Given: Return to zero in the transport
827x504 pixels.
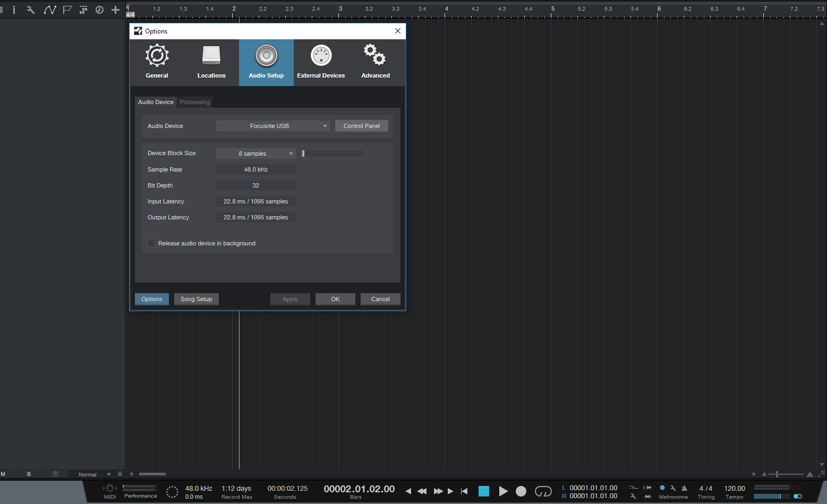Looking at the screenshot, I should [x=464, y=491].
